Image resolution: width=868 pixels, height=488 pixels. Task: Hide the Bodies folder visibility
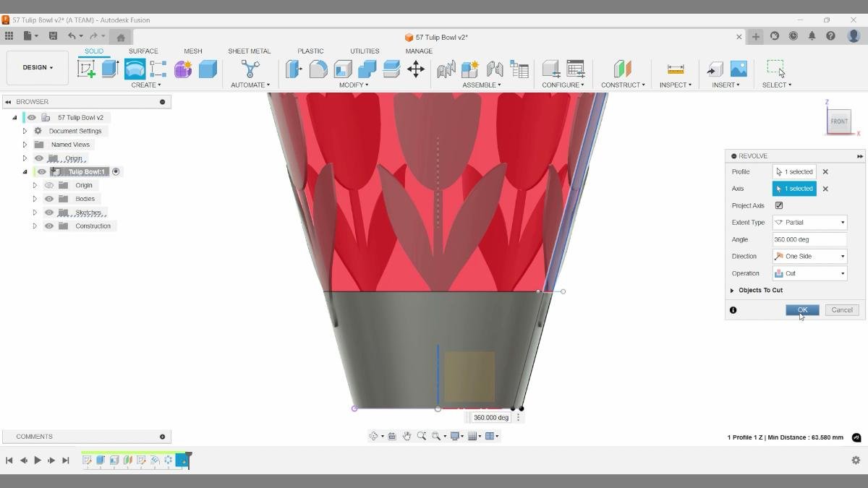pos(48,198)
